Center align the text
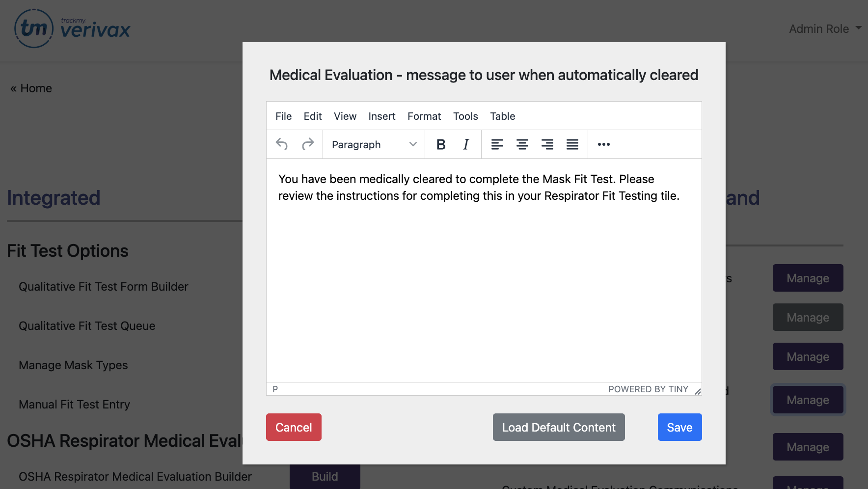This screenshot has height=489, width=868. tap(522, 144)
